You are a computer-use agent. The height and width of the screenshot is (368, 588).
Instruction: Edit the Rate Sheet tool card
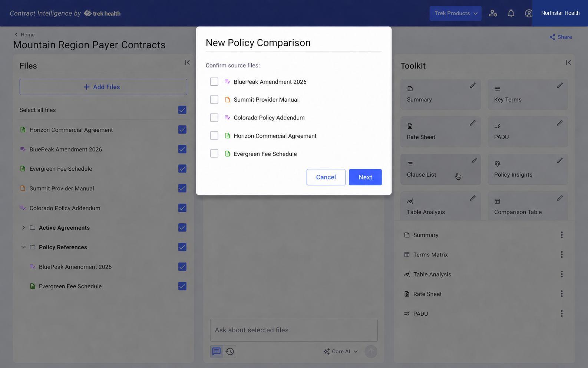pos(473,123)
